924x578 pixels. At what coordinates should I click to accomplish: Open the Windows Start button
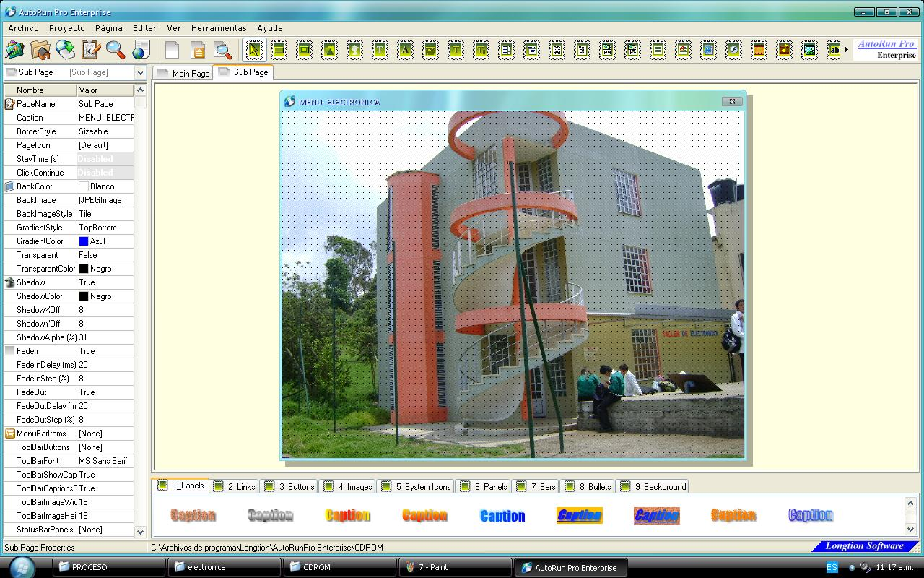22,566
